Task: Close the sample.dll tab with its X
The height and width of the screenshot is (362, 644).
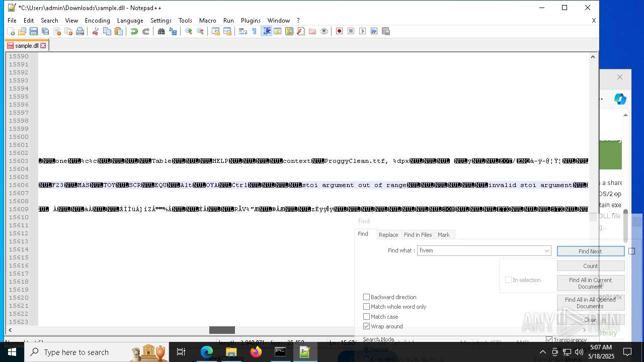Action: click(x=43, y=45)
